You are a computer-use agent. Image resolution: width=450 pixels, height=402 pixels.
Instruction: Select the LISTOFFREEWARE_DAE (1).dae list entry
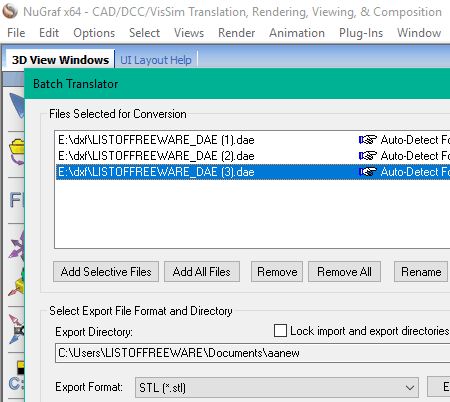click(x=253, y=140)
